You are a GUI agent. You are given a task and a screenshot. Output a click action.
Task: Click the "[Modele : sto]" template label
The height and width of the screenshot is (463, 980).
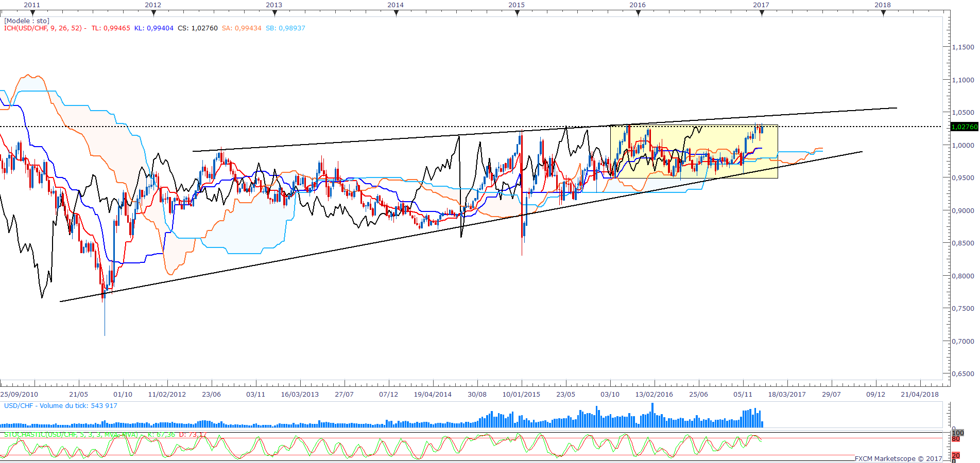point(27,21)
